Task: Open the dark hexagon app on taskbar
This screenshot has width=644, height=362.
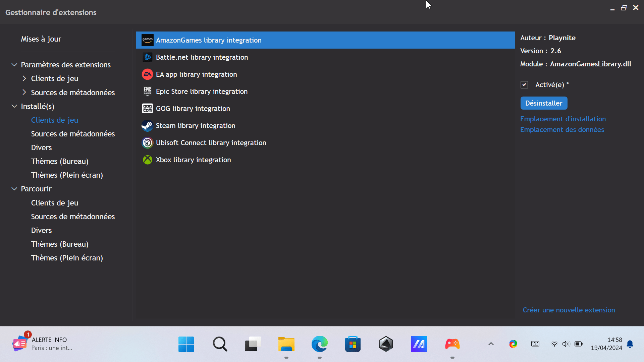Action: coord(386,344)
